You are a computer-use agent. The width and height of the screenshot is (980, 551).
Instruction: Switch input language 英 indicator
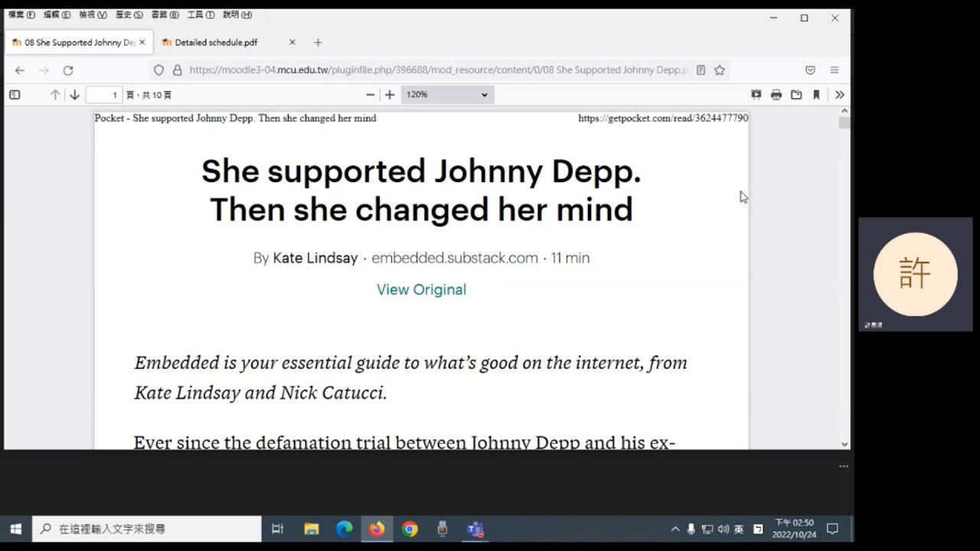coord(739,529)
